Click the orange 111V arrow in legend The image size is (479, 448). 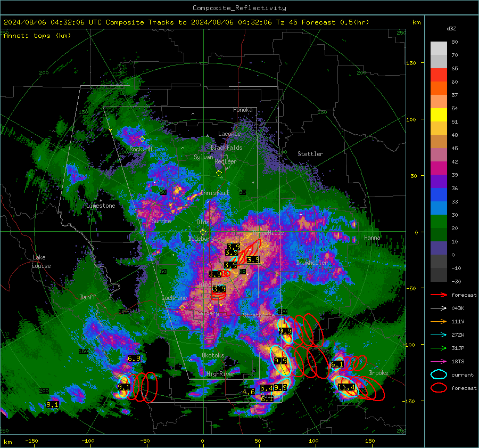(x=439, y=321)
